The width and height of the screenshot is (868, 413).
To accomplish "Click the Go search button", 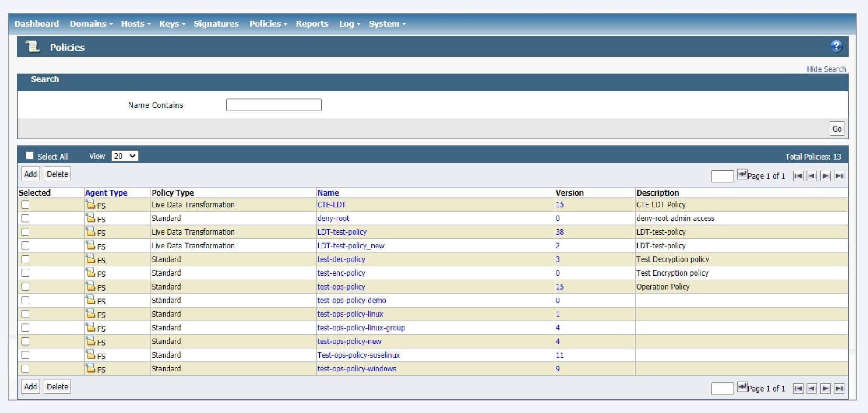I will click(837, 129).
